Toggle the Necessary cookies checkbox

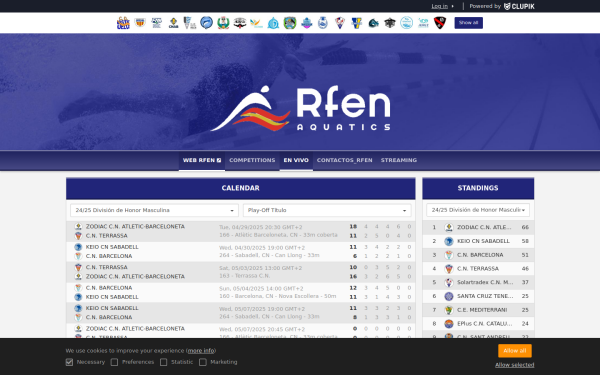[69, 362]
